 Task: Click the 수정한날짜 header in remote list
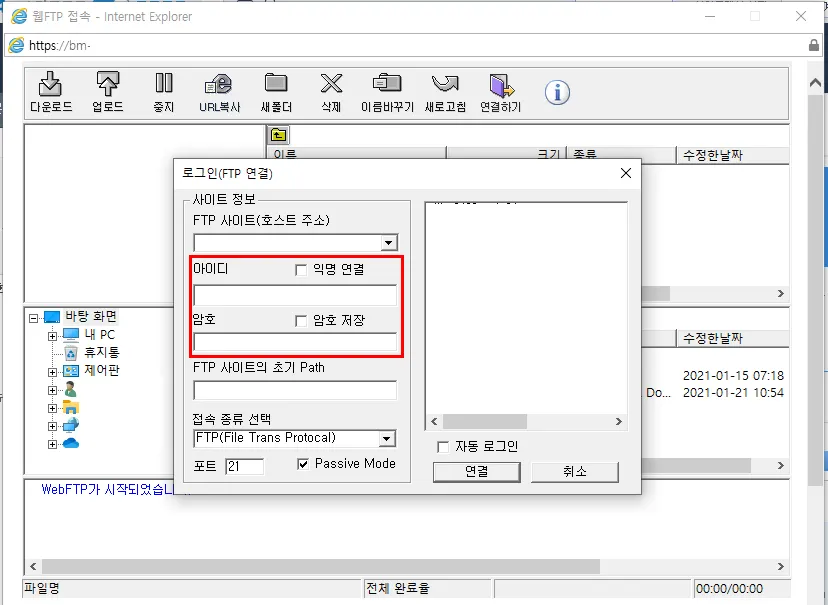733,155
